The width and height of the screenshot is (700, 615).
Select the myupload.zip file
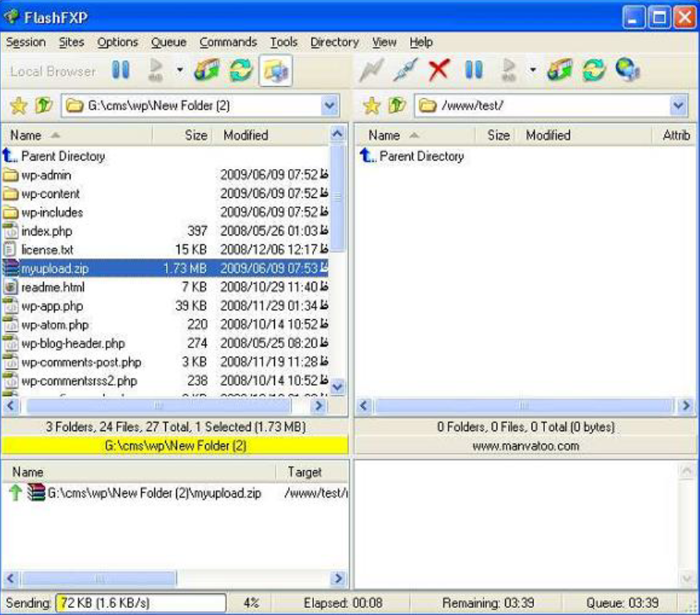165,268
